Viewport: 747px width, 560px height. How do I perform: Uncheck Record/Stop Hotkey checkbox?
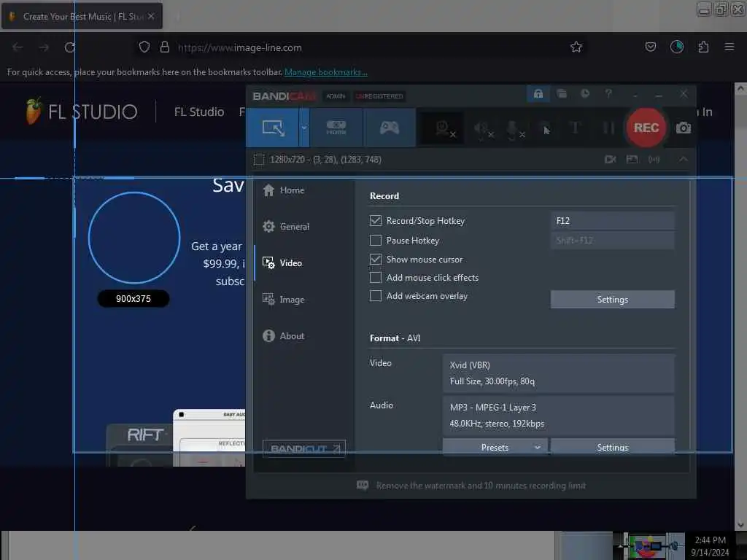point(376,220)
